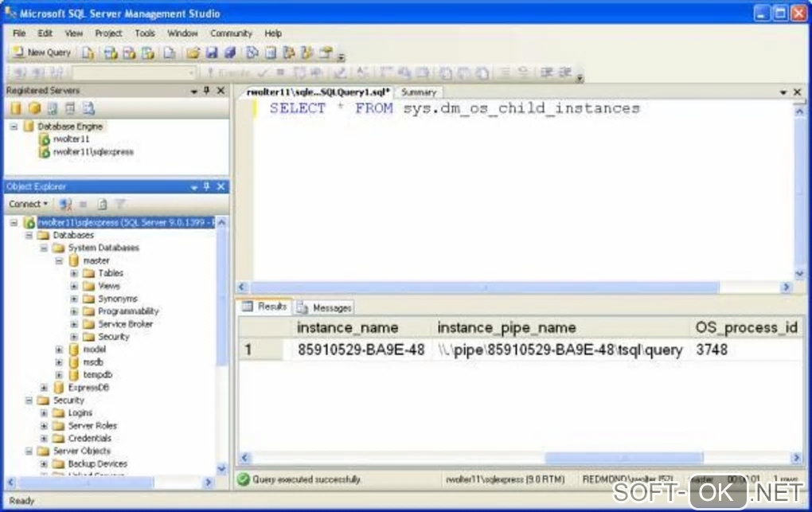Viewport: 812px width, 512px height.
Task: Click Disconnect icon in Object Explorer toolbar
Action: pos(65,204)
